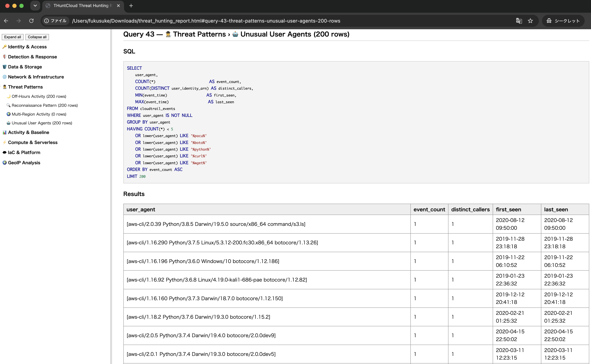Click the sidebar vertical divider scrollbar
This screenshot has width=591, height=364.
coord(111,196)
